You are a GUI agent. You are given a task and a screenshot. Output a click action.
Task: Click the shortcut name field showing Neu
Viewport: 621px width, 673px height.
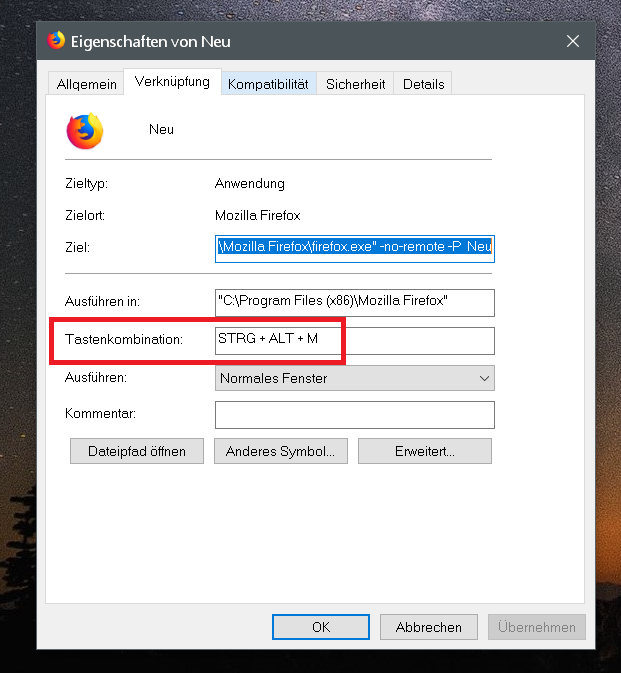tap(162, 130)
